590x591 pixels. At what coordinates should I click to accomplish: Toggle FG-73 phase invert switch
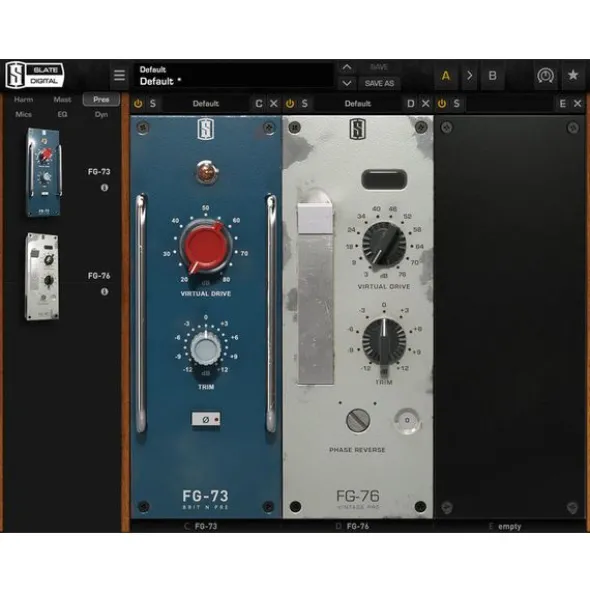206,419
